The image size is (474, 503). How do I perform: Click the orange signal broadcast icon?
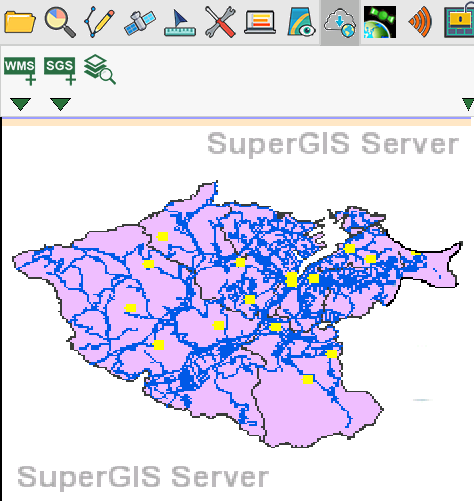pyautogui.click(x=420, y=22)
